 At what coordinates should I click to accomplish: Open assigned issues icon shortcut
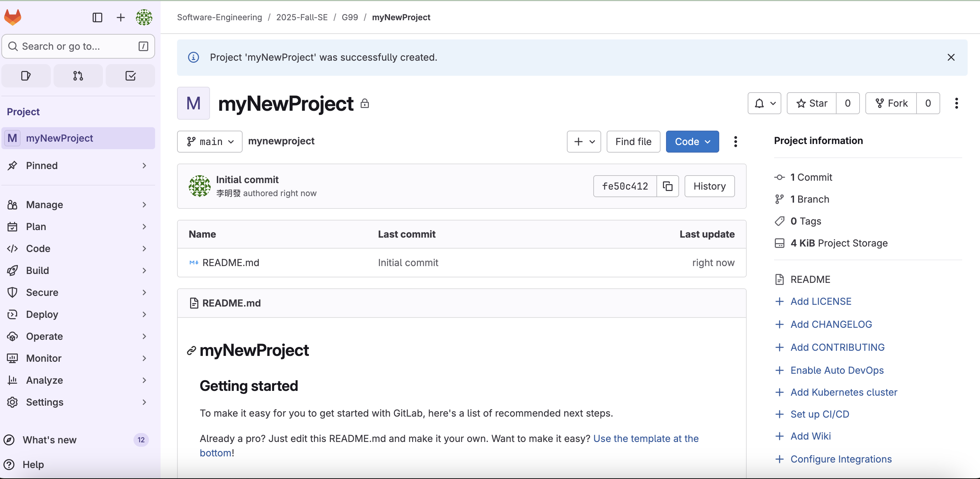click(x=26, y=76)
